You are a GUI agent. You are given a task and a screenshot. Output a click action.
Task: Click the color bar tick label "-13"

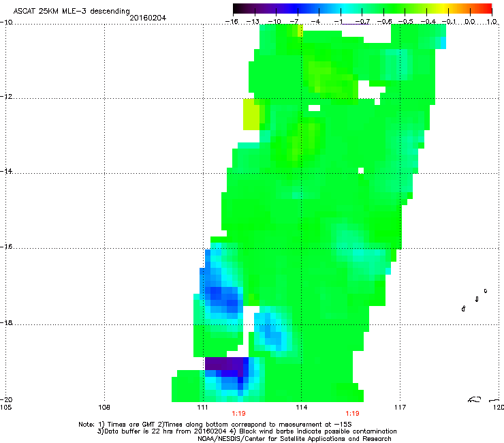[253, 22]
